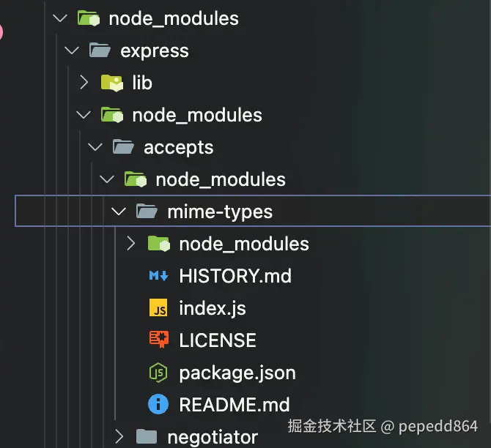This screenshot has height=448, width=491.
Task: Expand node_modules chevron under mime-types
Action: 130,244
